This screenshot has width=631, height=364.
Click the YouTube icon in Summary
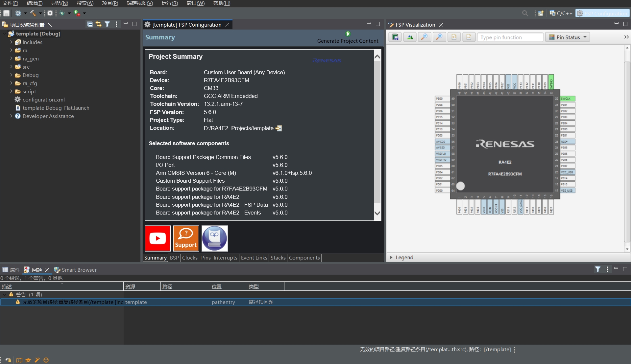point(158,238)
